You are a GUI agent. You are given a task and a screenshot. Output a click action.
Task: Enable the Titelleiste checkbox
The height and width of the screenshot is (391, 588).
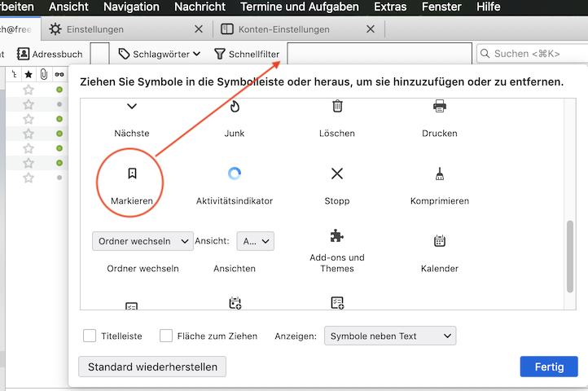point(90,336)
